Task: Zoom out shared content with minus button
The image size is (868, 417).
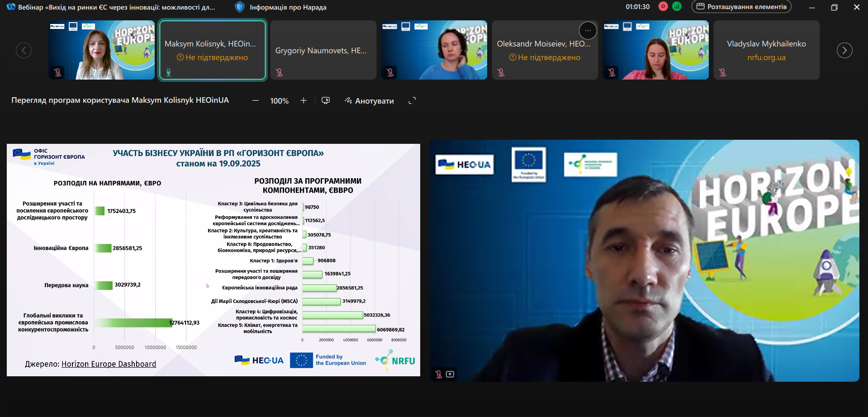Action: (256, 101)
